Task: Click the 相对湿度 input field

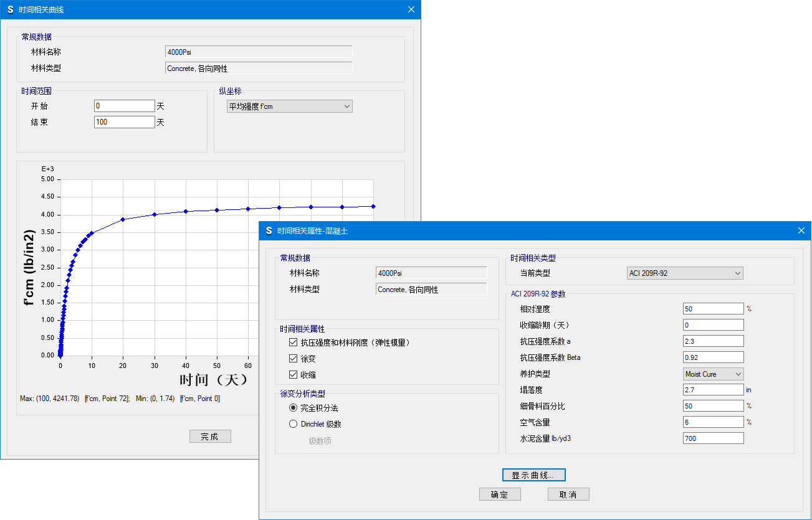Action: 713,309
